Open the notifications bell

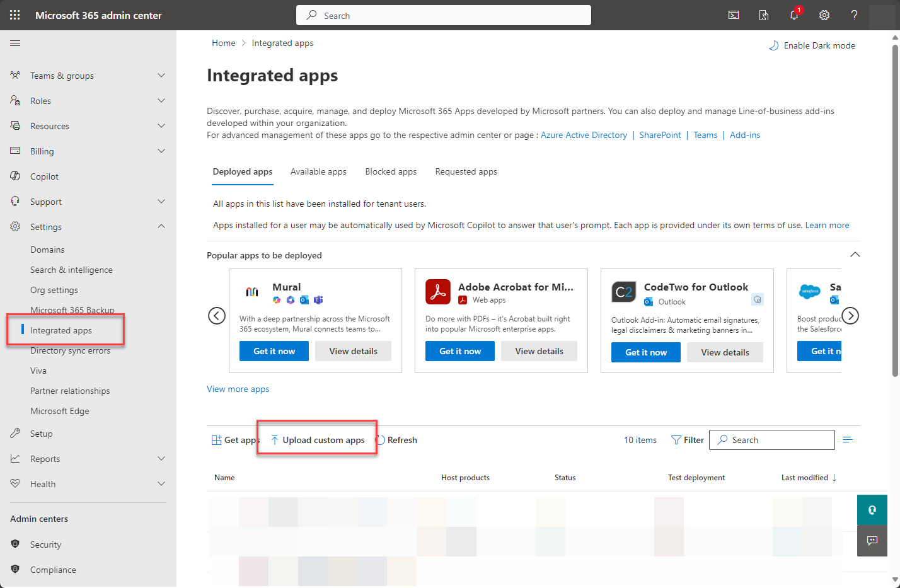[794, 15]
